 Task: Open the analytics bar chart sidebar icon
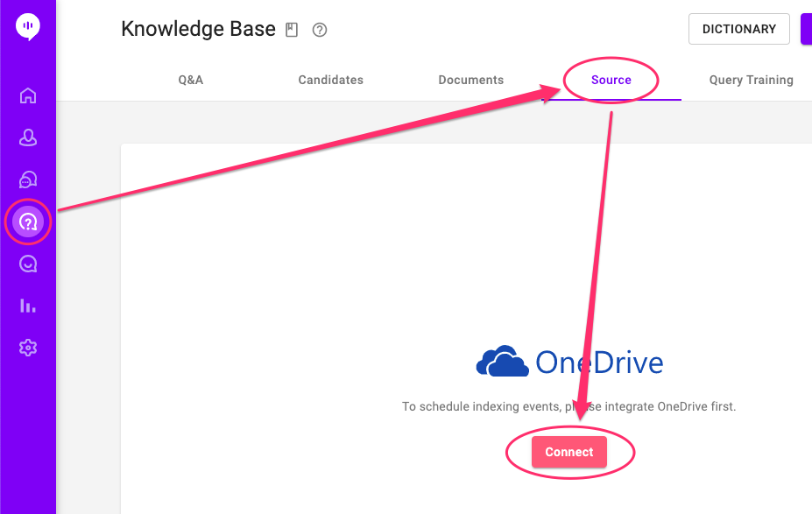(28, 306)
